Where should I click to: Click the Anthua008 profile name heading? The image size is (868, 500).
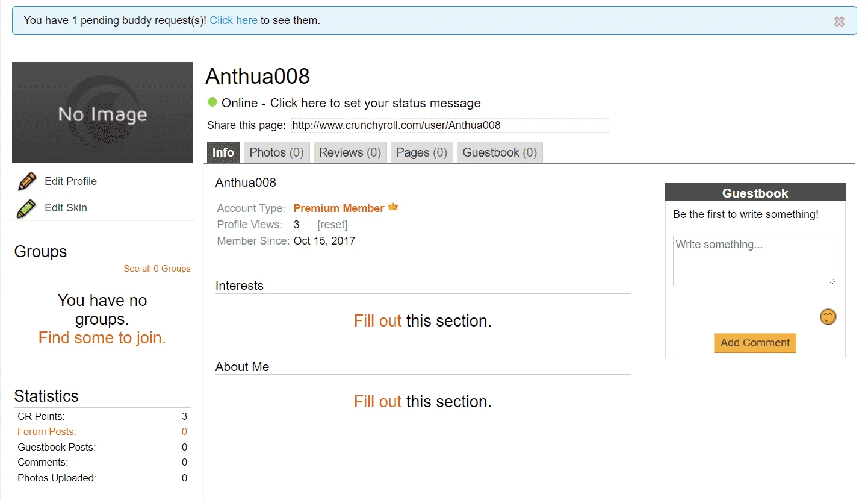(258, 77)
